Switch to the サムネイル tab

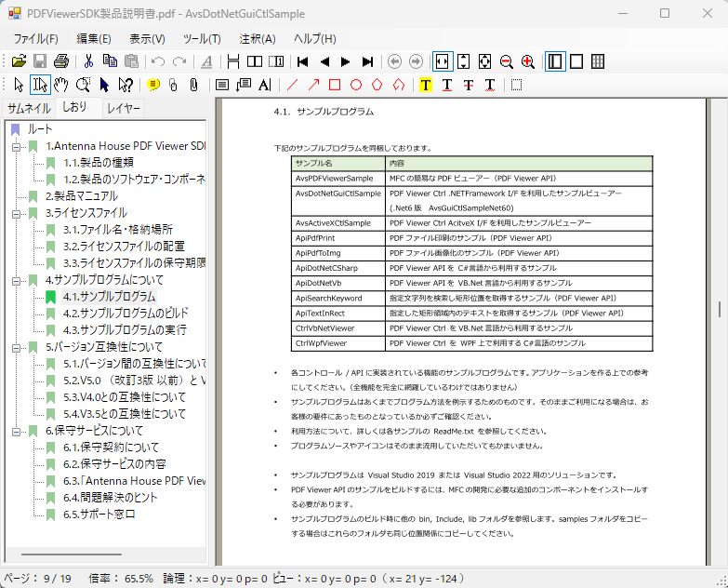pyautogui.click(x=29, y=108)
